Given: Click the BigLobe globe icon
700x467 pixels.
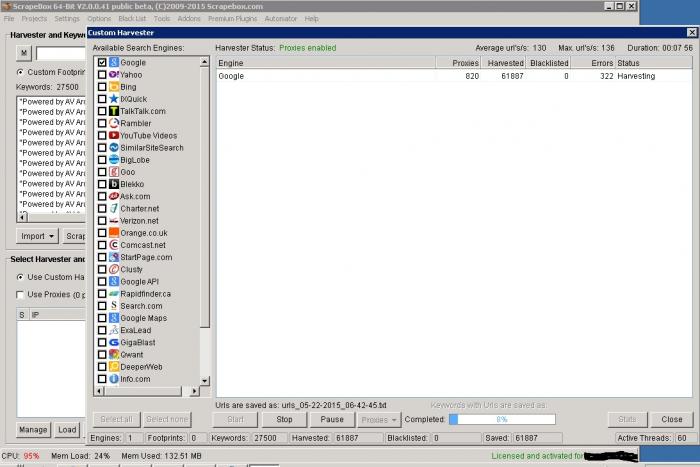Looking at the screenshot, I should pyautogui.click(x=114, y=159).
